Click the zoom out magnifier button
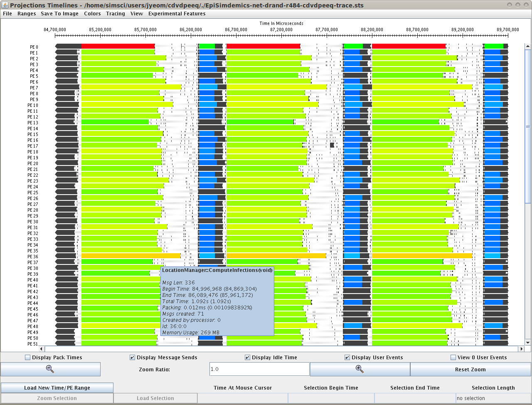Screen dimensions: 532x405 (x=50, y=369)
